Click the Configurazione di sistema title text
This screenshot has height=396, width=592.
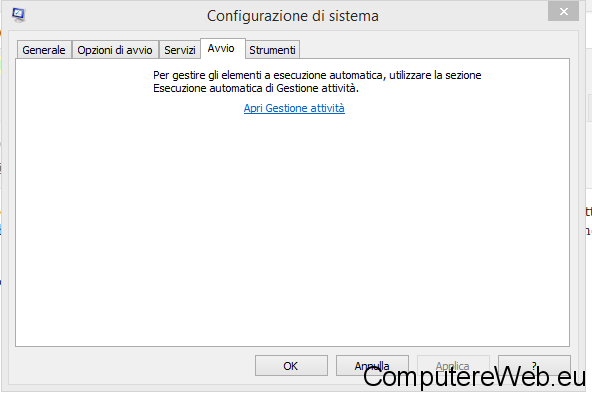293,16
